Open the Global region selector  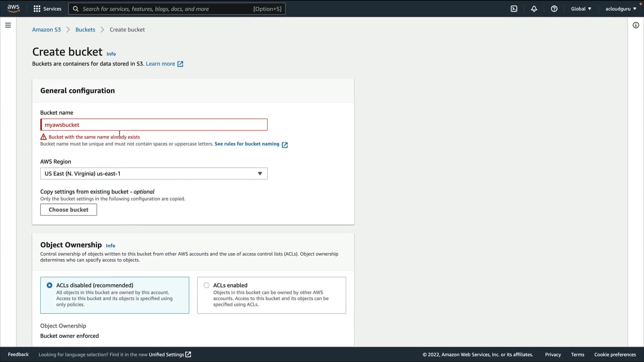[581, 9]
